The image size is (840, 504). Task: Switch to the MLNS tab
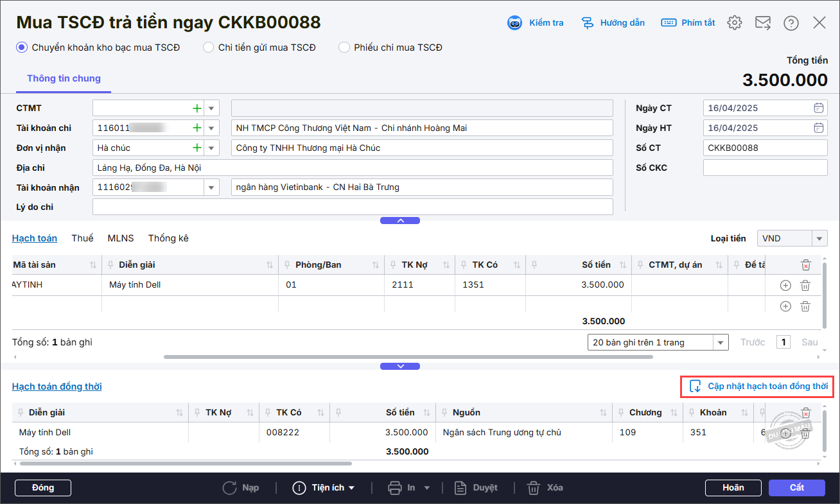click(x=121, y=238)
